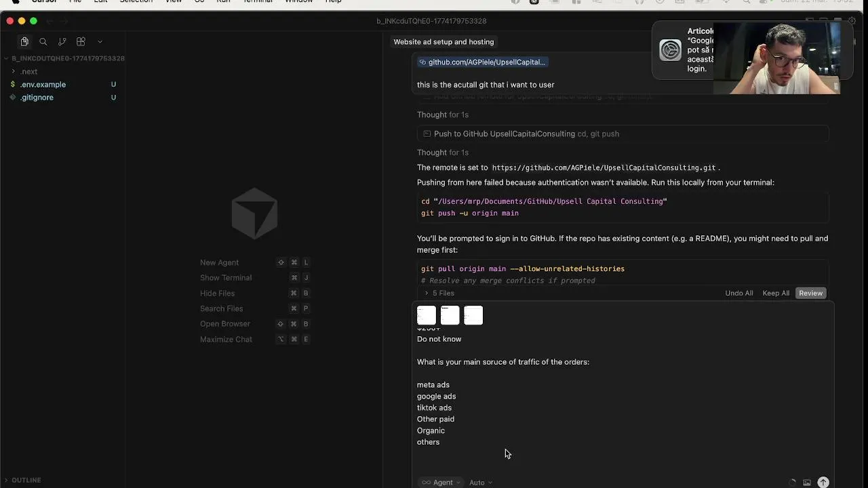Image resolution: width=868 pixels, height=488 pixels.
Task: Click the macOS notification settings icon
Action: [670, 50]
